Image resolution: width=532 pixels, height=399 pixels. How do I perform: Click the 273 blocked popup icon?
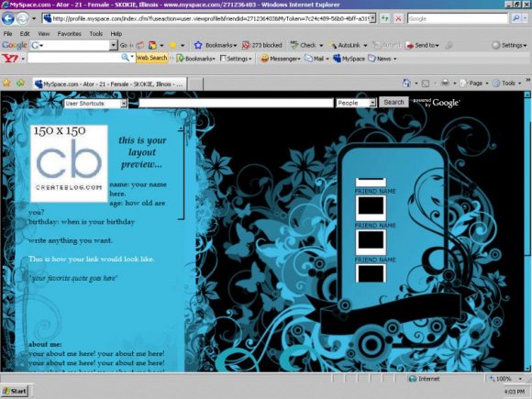click(262, 45)
